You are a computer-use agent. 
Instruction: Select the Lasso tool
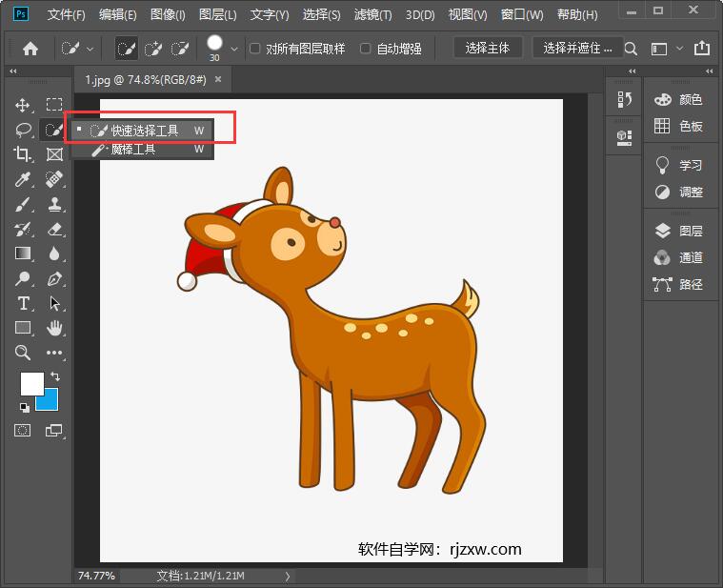pyautogui.click(x=23, y=130)
